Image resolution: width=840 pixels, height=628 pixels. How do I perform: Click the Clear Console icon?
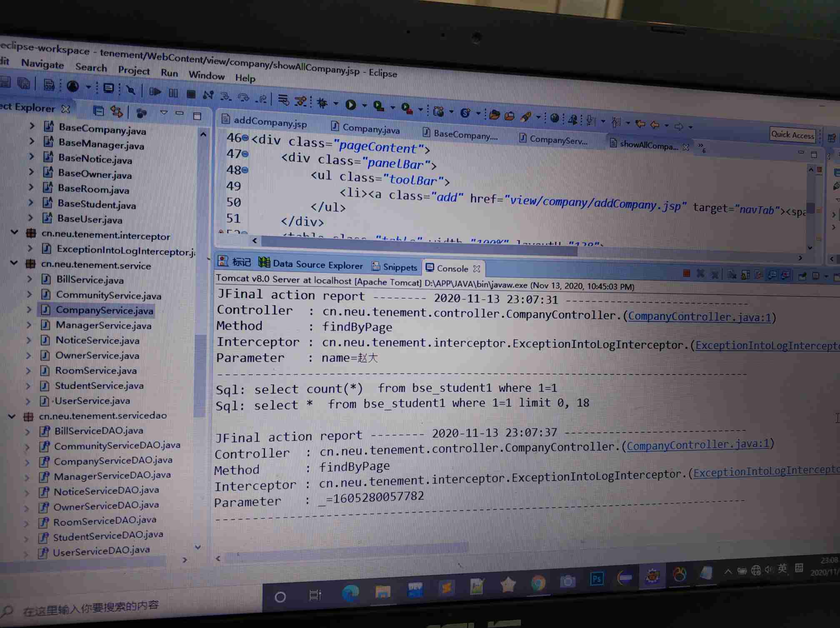tap(732, 274)
